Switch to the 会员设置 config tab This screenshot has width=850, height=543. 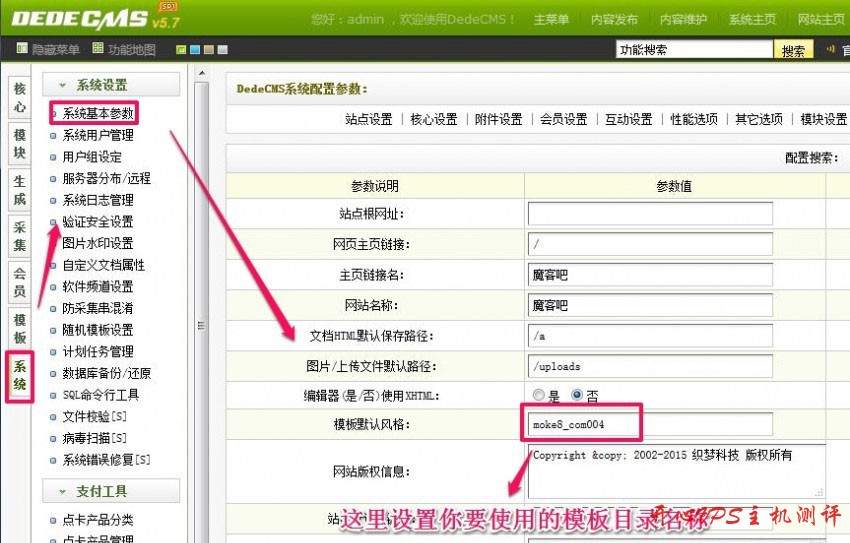pos(564,119)
